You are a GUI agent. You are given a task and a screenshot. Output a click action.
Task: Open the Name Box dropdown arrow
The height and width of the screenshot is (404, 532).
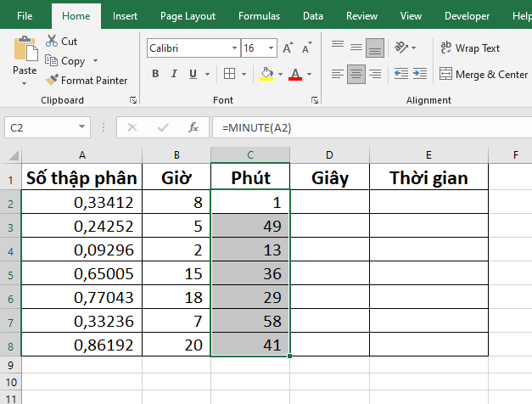[x=82, y=127]
